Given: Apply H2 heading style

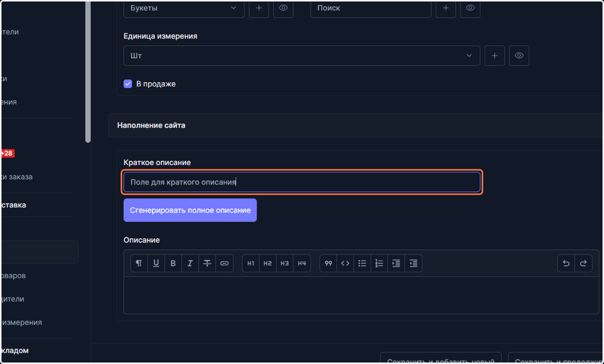Looking at the screenshot, I should pos(268,263).
